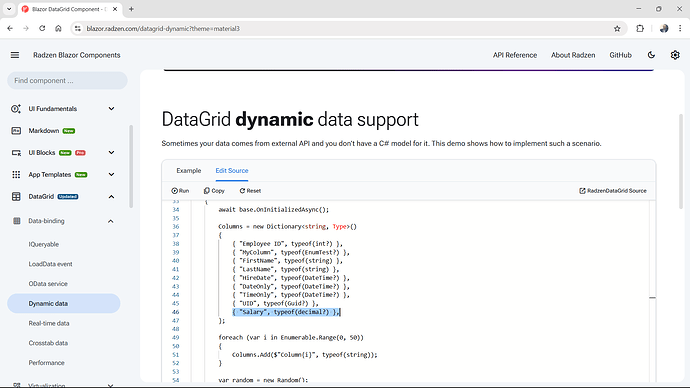Click the code editor scrollbar marker
The height and width of the screenshot is (388, 690).
pos(652,298)
